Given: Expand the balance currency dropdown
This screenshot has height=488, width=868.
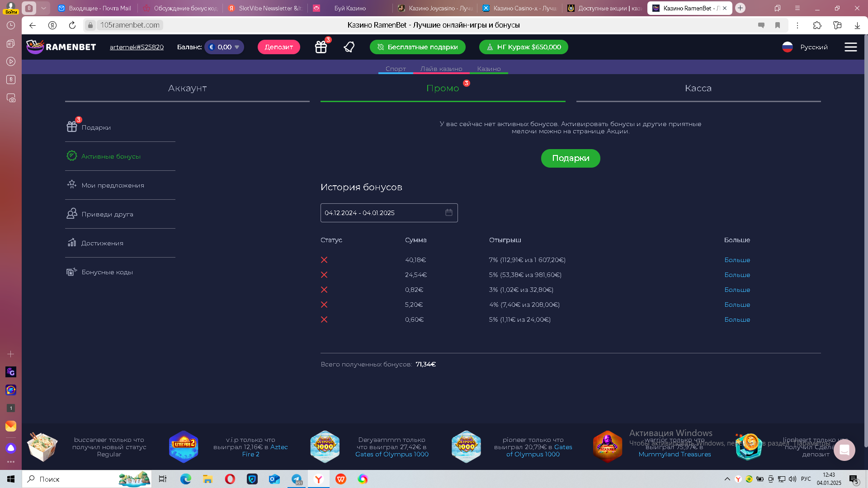Looking at the screenshot, I should (x=236, y=47).
